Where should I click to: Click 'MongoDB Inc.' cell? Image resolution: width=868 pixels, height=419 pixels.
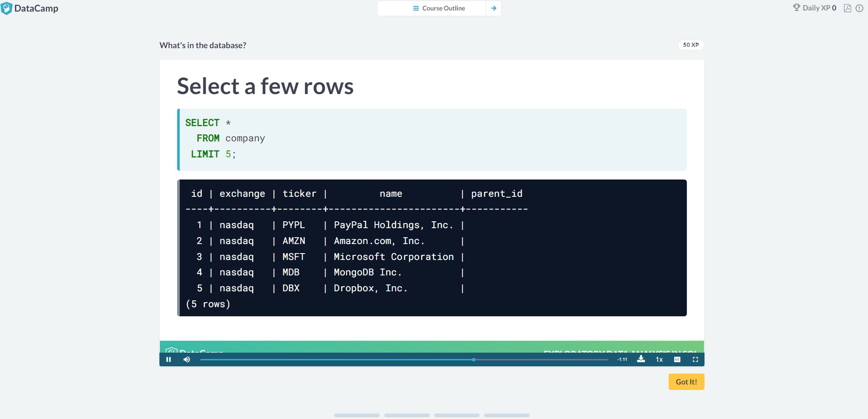point(368,272)
